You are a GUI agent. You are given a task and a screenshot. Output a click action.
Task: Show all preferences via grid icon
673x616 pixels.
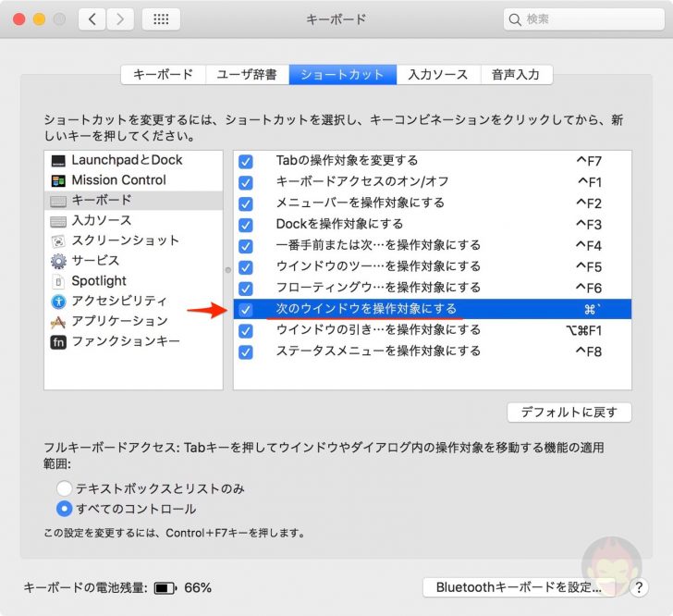(161, 18)
